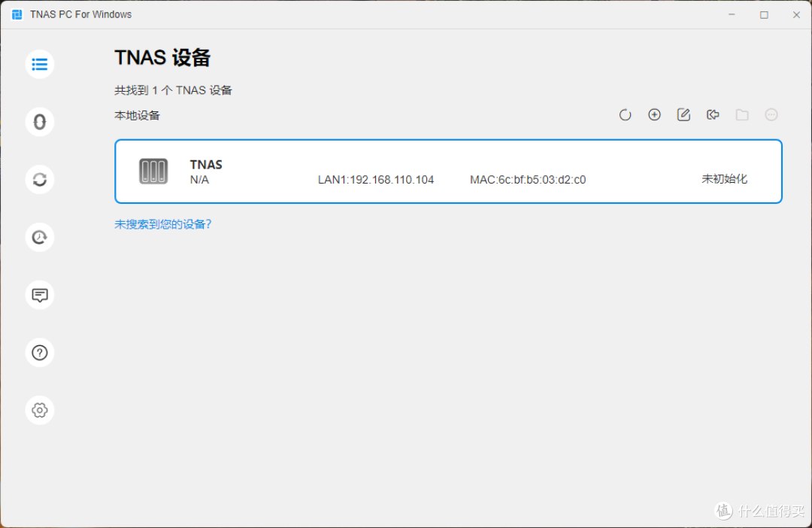
Task: Refresh the local device list
Action: pyautogui.click(x=625, y=114)
